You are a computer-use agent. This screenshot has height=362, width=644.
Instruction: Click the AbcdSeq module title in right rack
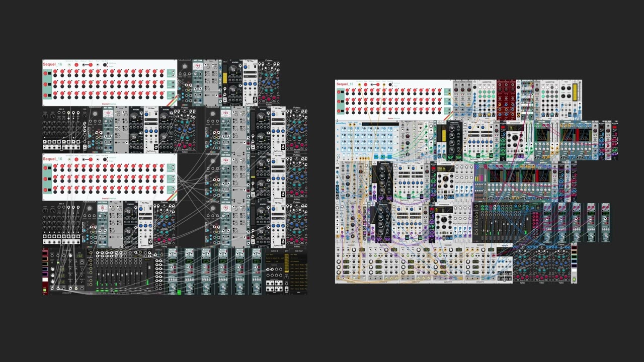pos(341,123)
